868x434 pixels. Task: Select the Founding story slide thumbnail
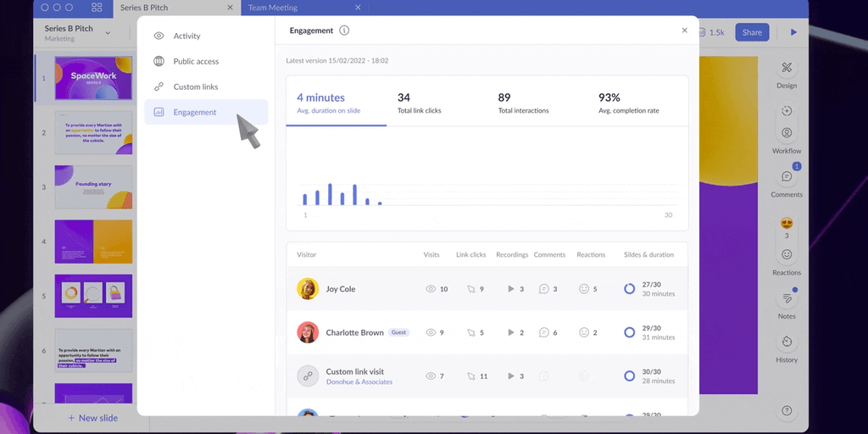pos(93,186)
